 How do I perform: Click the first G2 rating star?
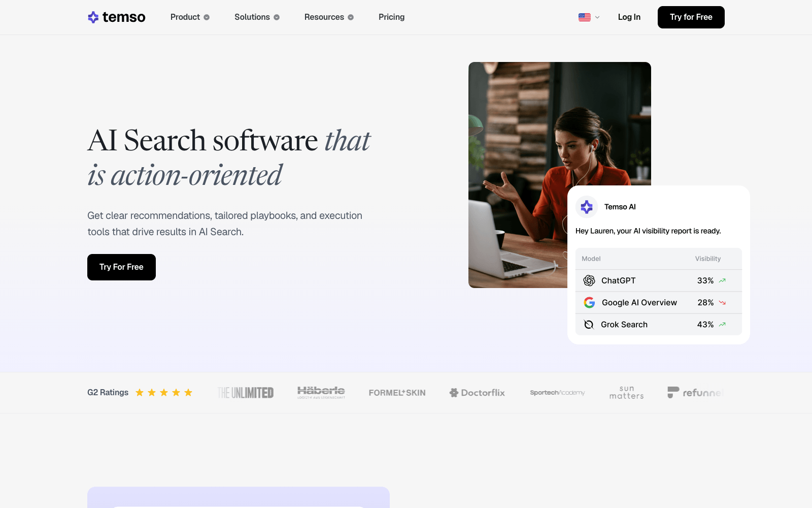tap(140, 393)
